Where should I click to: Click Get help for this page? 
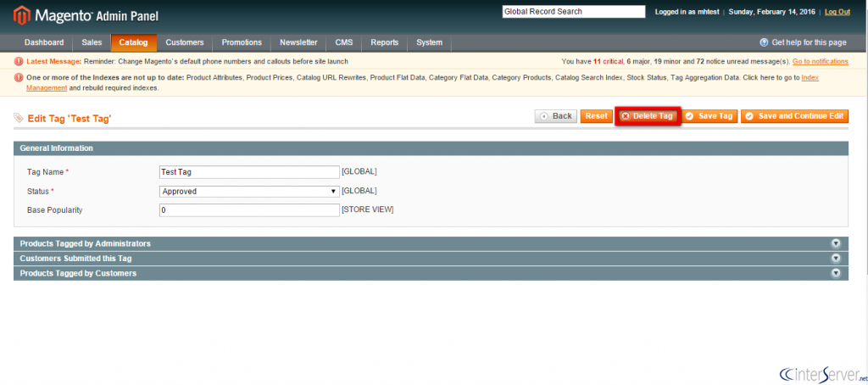tap(809, 42)
